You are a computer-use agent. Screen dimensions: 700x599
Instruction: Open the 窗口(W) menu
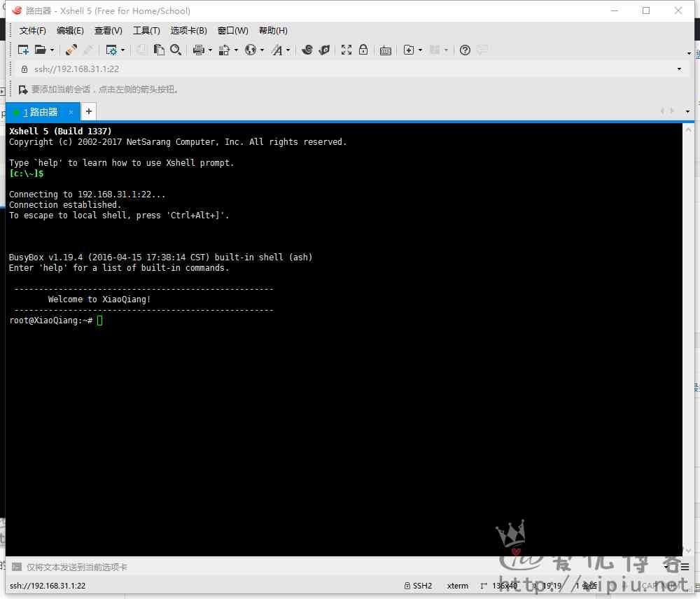click(232, 30)
